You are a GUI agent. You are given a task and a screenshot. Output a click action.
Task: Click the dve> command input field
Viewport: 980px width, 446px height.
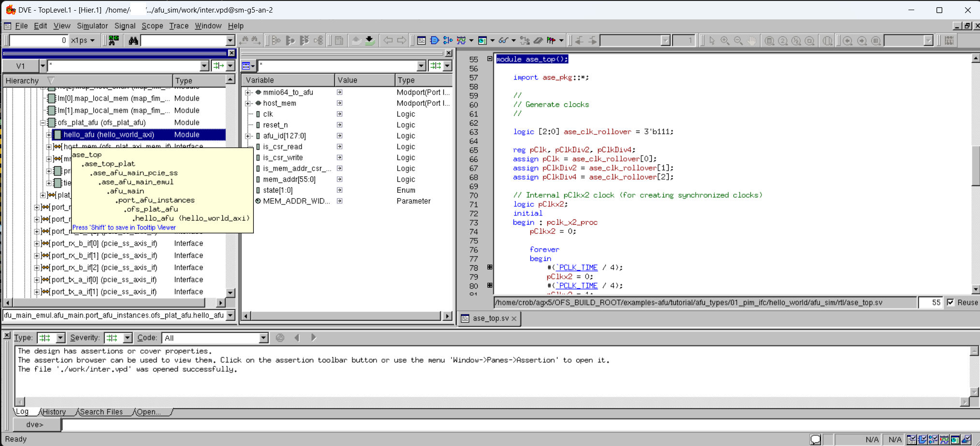(517, 424)
